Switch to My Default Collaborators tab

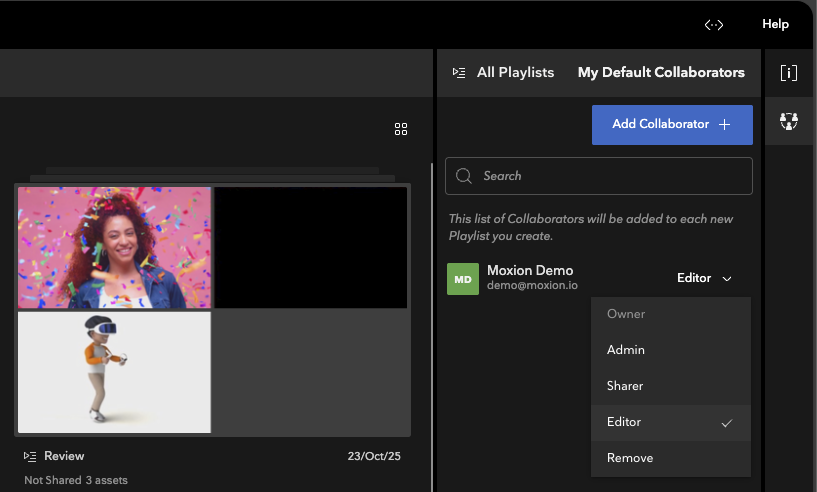click(x=661, y=73)
